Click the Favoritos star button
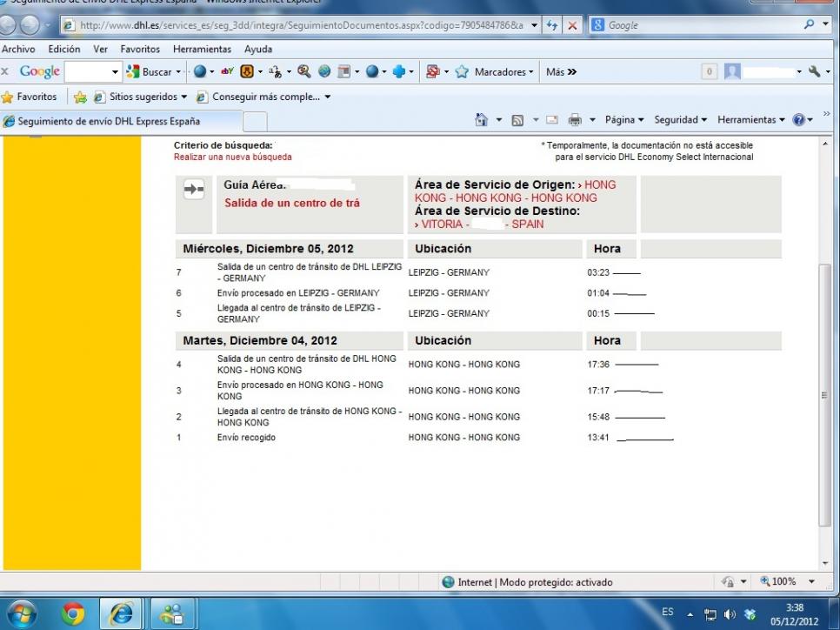Viewport: 840px width, 630px height. [29, 97]
